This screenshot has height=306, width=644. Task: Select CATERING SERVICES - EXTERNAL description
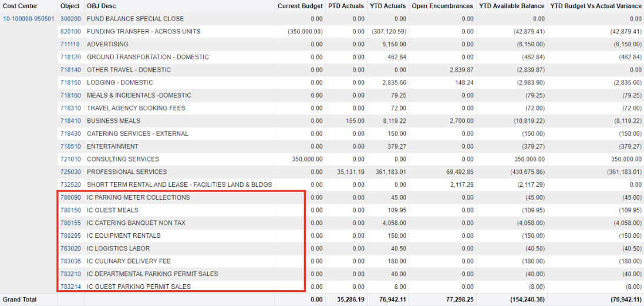tap(137, 133)
